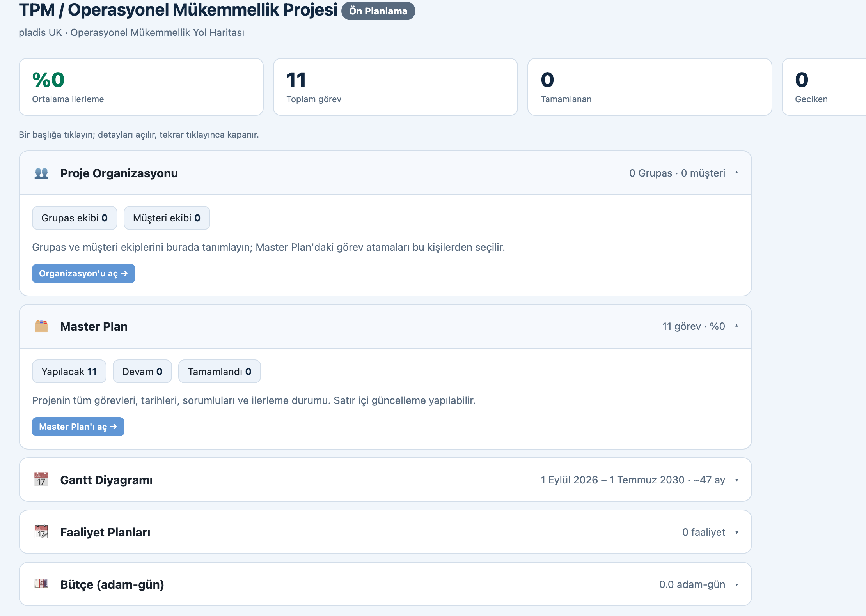Click '1 Eylül 2026 – 1 Temmuz 2030' date range
This screenshot has width=866, height=616.
tap(612, 480)
